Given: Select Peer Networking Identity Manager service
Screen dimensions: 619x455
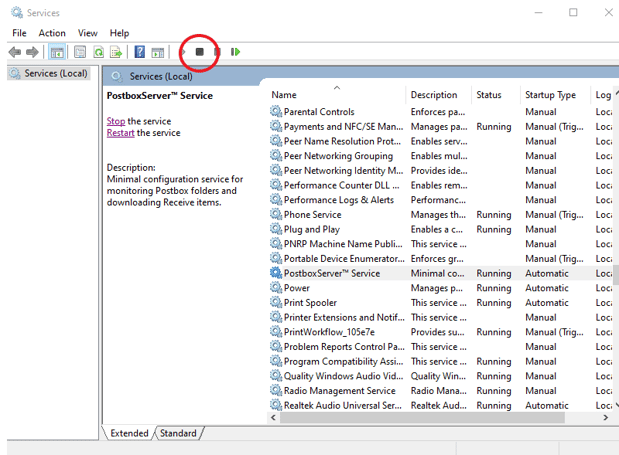Looking at the screenshot, I should [343, 170].
